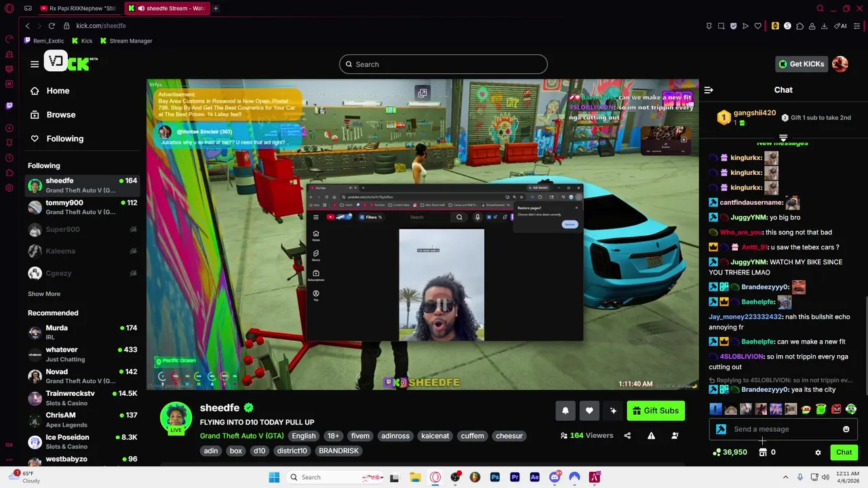This screenshot has width=868, height=488.
Task: Go back with browser back arrow
Action: (x=27, y=26)
